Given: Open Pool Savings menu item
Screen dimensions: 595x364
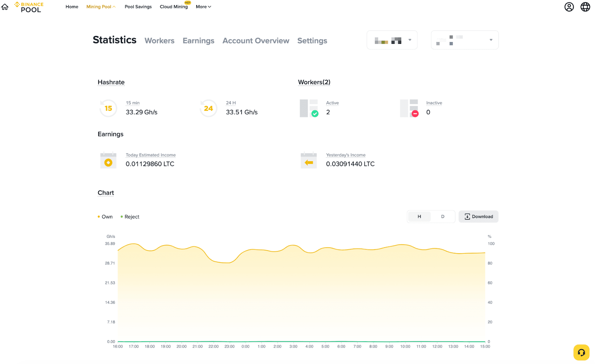Looking at the screenshot, I should pyautogui.click(x=138, y=7).
